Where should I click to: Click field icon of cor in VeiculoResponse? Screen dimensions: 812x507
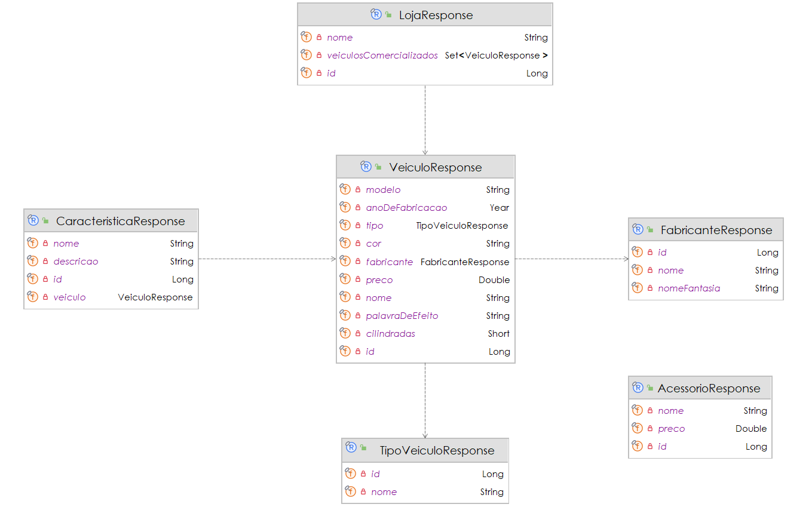tap(345, 242)
